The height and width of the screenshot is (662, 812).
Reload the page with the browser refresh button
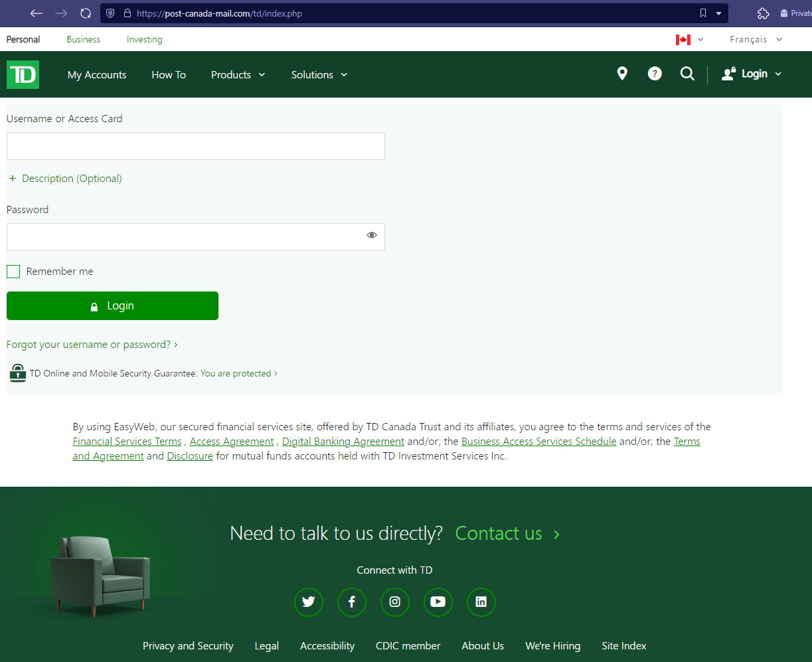(85, 13)
